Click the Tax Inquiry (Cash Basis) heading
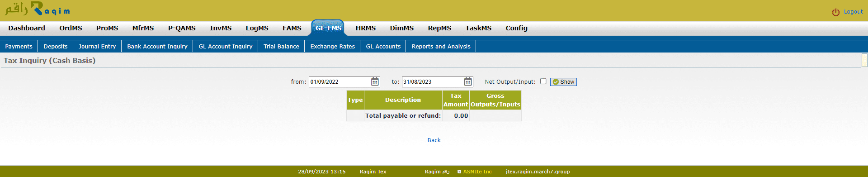This screenshot has height=177, width=868. click(50, 60)
